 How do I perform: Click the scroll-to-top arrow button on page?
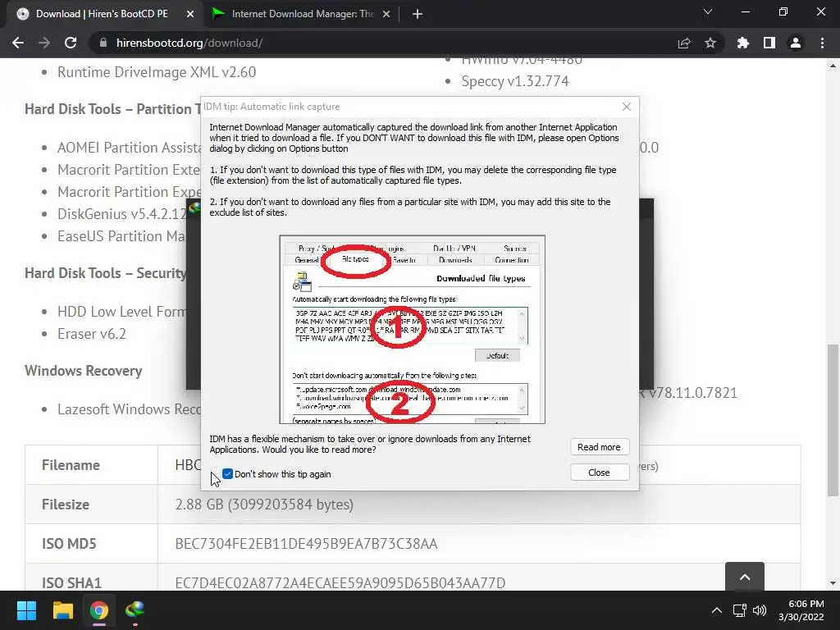pyautogui.click(x=745, y=577)
